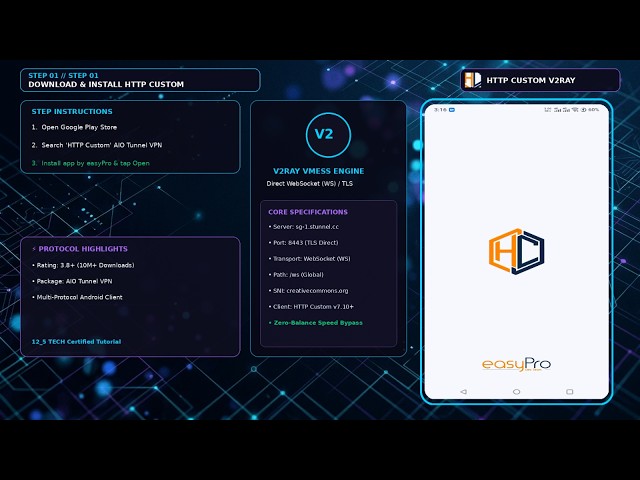Click 'SNI: creativecommons.org' entry
This screenshot has width=640, height=480.
308,291
